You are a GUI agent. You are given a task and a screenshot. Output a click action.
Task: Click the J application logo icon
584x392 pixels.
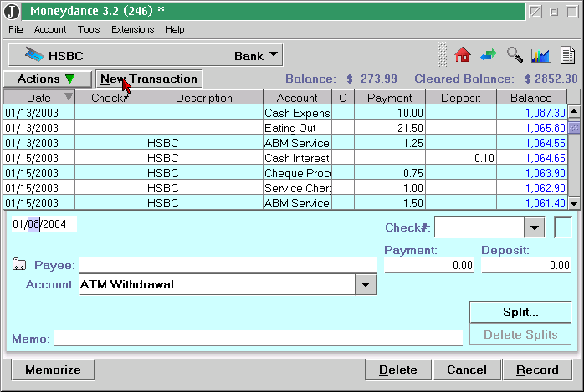pyautogui.click(x=12, y=11)
